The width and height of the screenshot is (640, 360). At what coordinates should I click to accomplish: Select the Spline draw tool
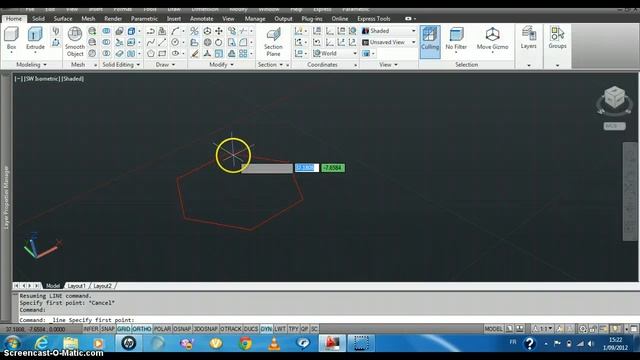[151, 42]
